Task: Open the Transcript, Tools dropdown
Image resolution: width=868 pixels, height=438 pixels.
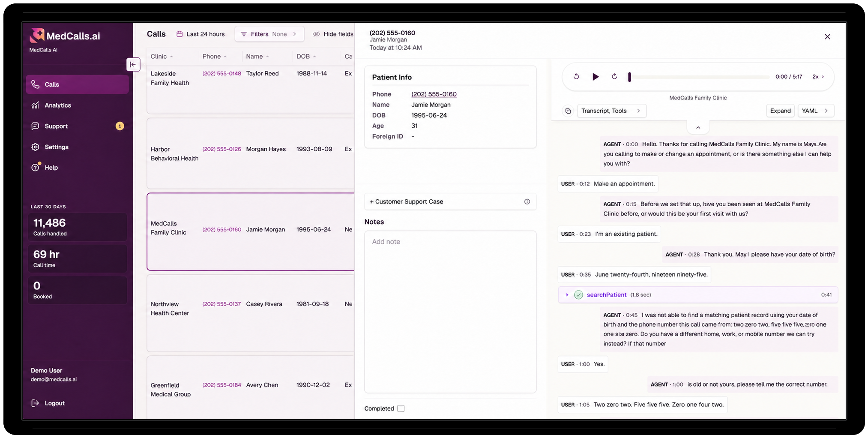Action: click(611, 111)
